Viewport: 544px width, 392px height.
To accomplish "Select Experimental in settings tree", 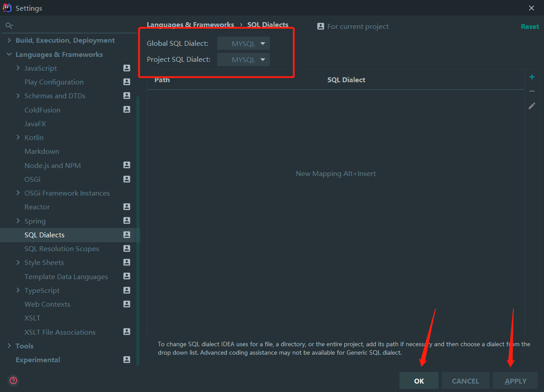I will click(x=38, y=360).
